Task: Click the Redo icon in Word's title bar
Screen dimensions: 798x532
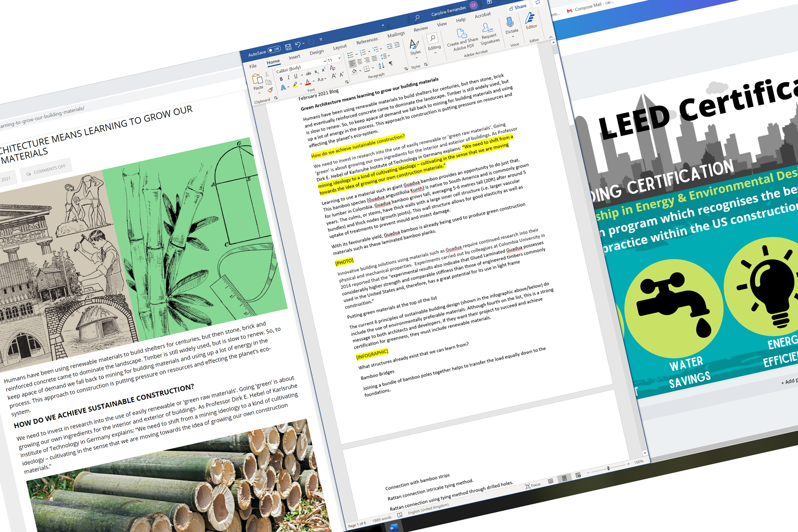Action: [311, 42]
